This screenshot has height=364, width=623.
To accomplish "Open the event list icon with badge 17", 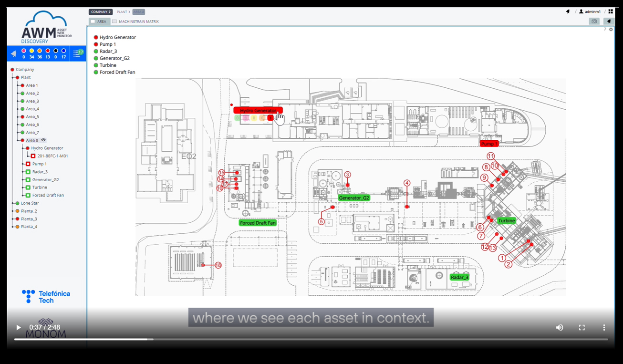I will click(78, 53).
